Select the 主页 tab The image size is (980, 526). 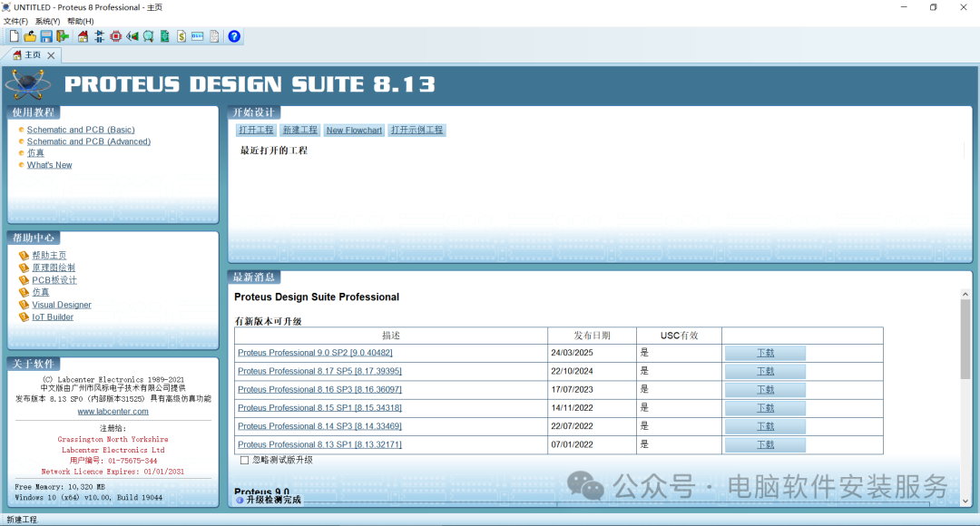click(x=33, y=55)
